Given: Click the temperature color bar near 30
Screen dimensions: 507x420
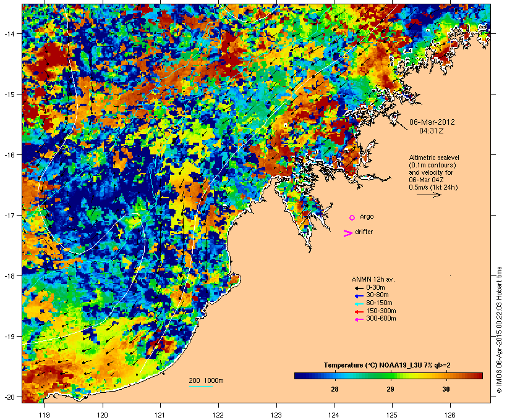Looking at the screenshot, I should pos(446,376).
